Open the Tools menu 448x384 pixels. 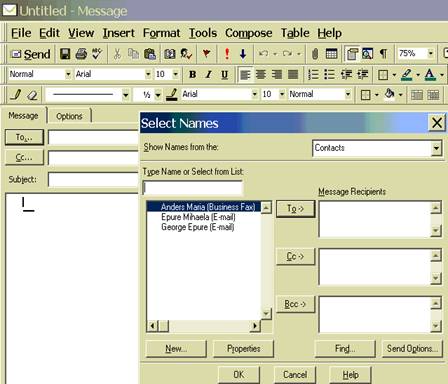click(203, 33)
